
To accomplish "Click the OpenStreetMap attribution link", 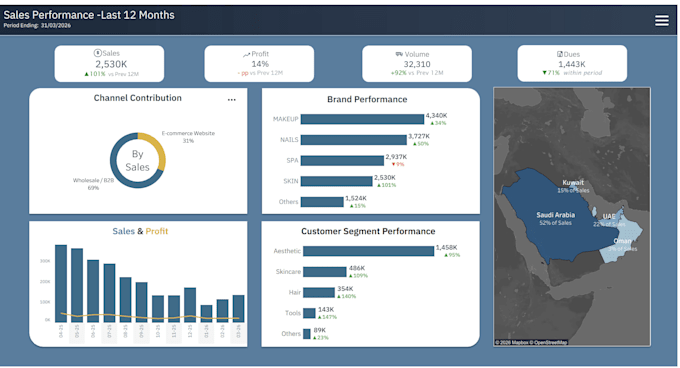I will tap(549, 342).
